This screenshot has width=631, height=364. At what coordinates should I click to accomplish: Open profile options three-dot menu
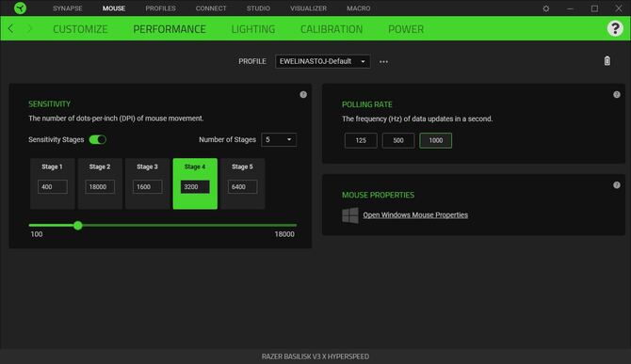pyautogui.click(x=383, y=62)
